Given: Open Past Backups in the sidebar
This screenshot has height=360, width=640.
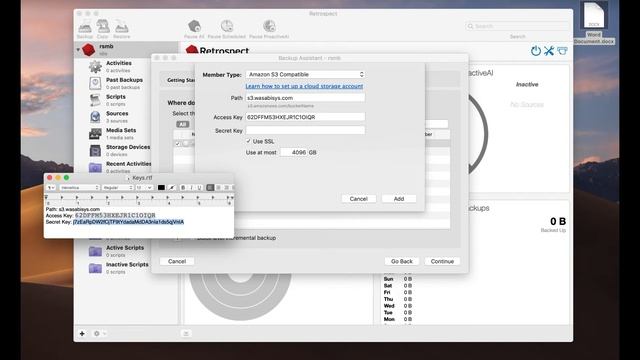Looking at the screenshot, I should 124,83.
